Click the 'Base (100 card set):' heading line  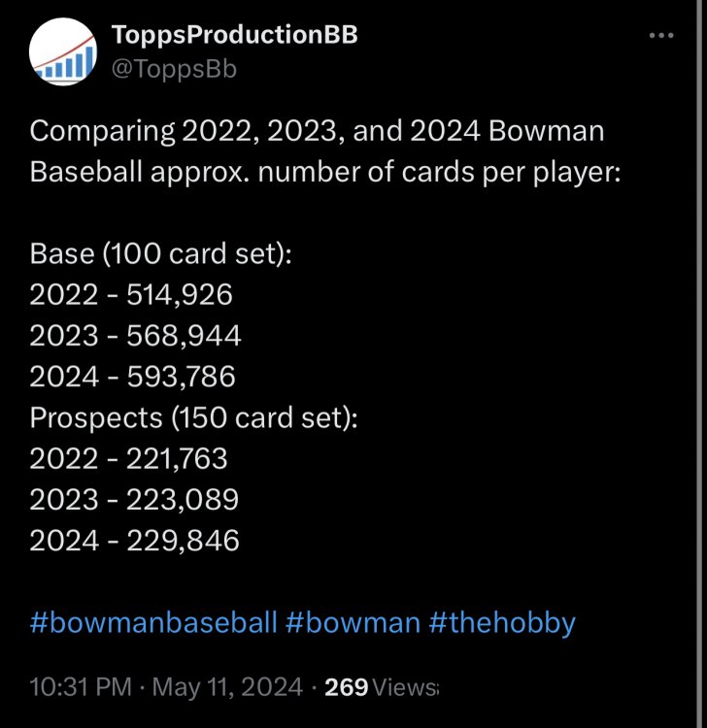[160, 254]
